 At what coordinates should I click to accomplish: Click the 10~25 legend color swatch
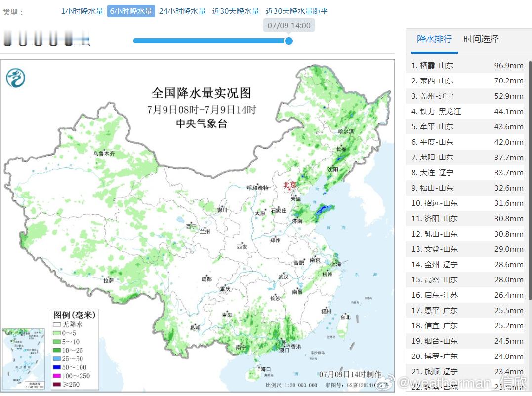(x=57, y=350)
